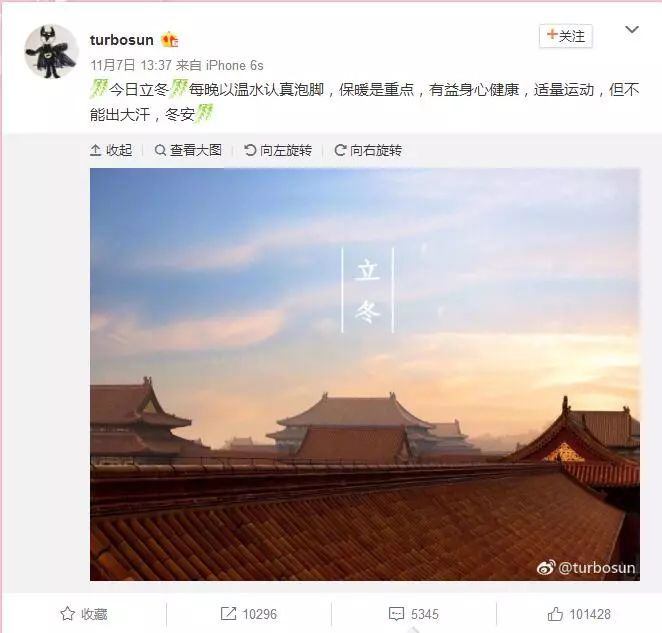Repost using the share icon 10296
Image resolution: width=662 pixels, height=633 pixels.
249,614
